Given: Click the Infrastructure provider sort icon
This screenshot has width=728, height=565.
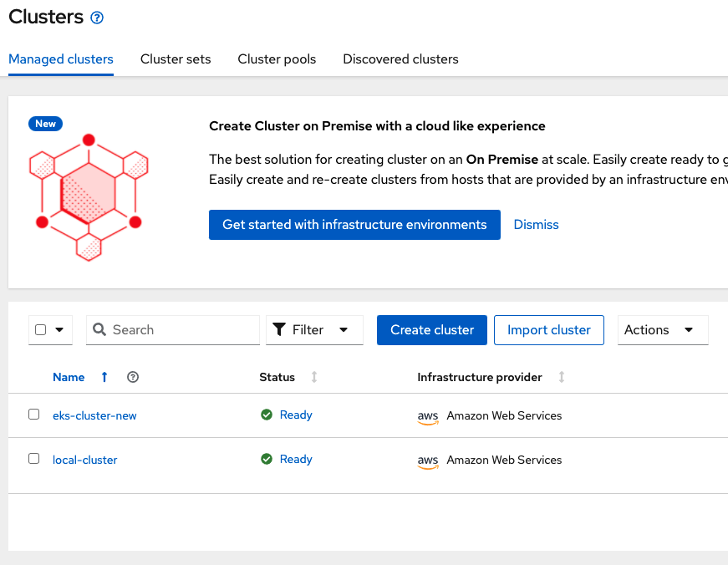Looking at the screenshot, I should [x=560, y=377].
